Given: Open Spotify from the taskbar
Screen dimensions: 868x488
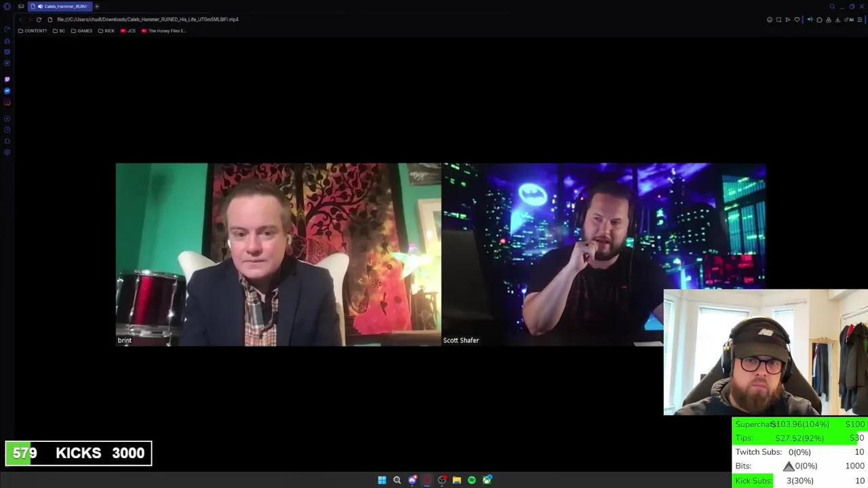Looking at the screenshot, I should coord(471,480).
